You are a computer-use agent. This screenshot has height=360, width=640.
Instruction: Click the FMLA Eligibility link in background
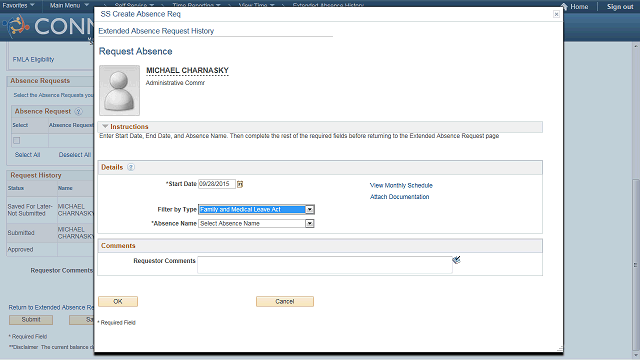point(33,60)
